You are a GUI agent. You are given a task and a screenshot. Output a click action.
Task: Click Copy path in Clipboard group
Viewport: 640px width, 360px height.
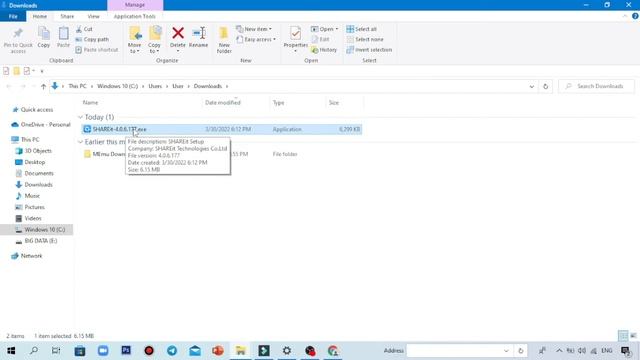click(92, 39)
